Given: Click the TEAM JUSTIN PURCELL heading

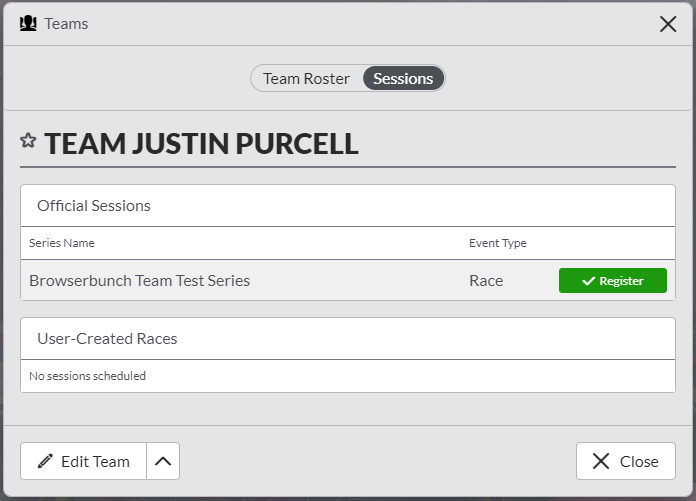Looking at the screenshot, I should click(x=201, y=144).
